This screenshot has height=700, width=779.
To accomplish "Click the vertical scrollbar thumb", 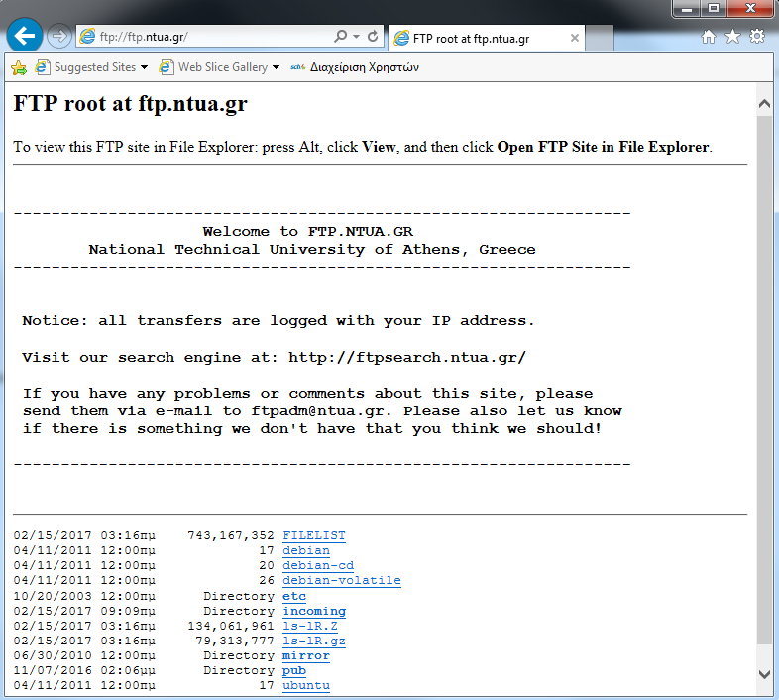I will point(764,379).
